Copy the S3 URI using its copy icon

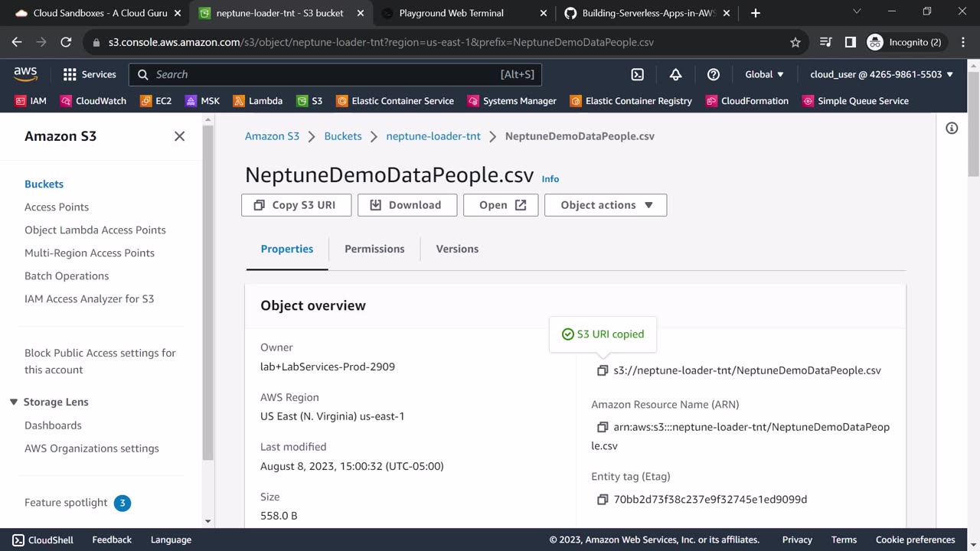(603, 370)
